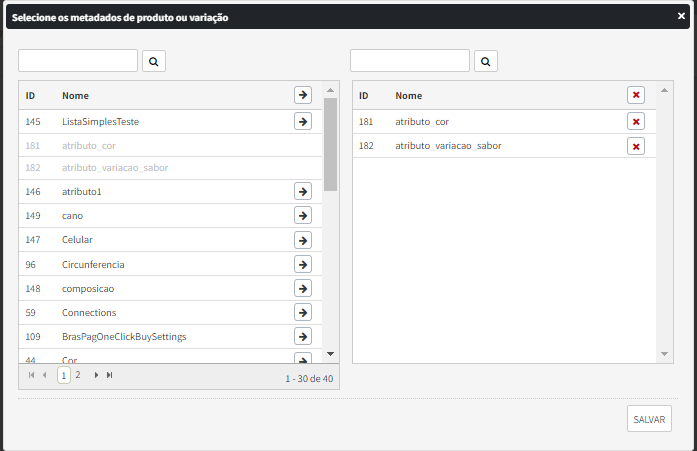
Task: Click left list scrollbar thumb
Action: tap(330, 144)
